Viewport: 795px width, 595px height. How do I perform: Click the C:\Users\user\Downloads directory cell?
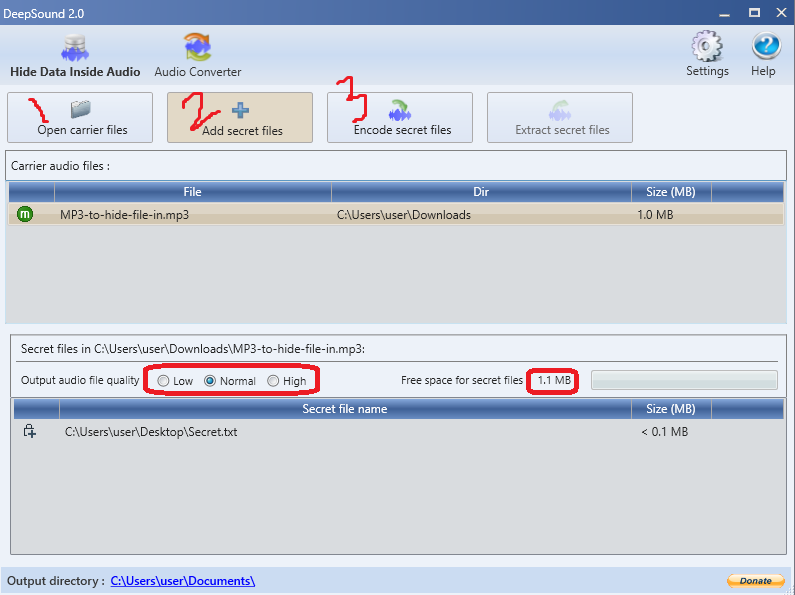[404, 215]
